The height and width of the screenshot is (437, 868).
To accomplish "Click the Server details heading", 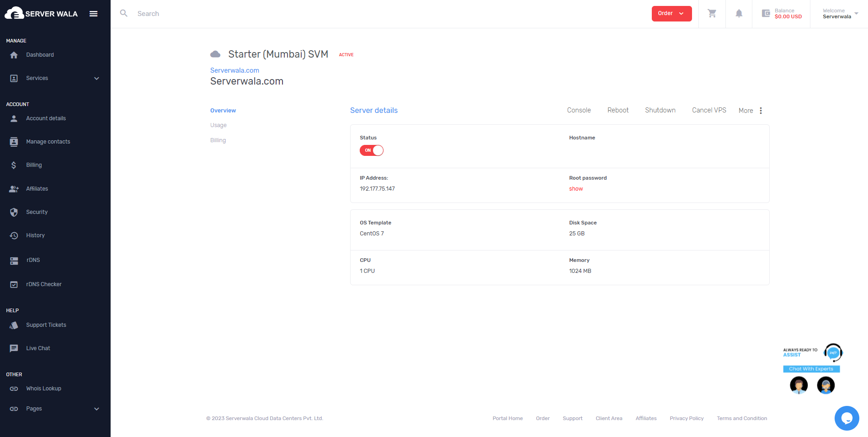I will pos(374,110).
